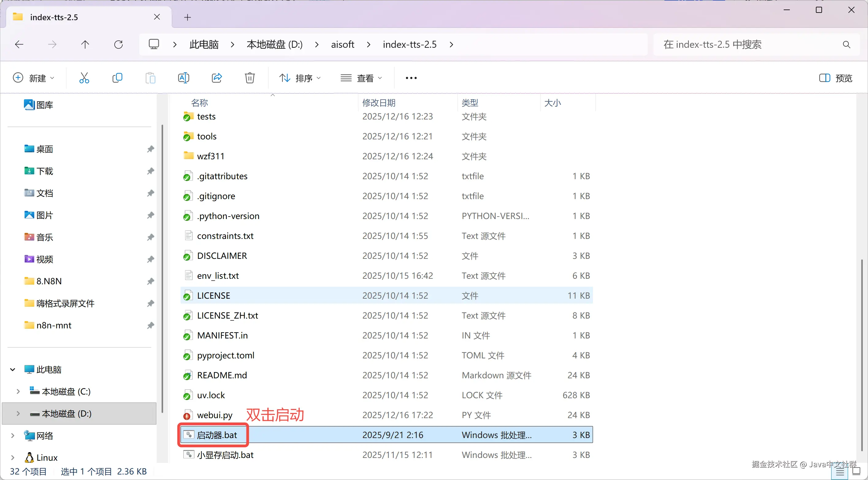This screenshot has height=480, width=868.
Task: Select the 启动器.bat file
Action: [217, 435]
